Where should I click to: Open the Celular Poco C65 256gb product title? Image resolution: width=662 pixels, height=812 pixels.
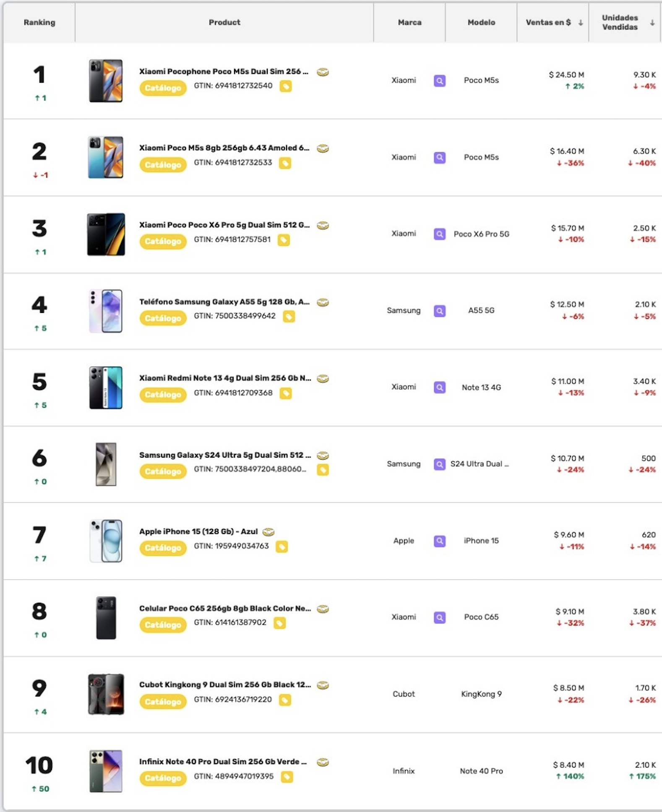coord(225,608)
